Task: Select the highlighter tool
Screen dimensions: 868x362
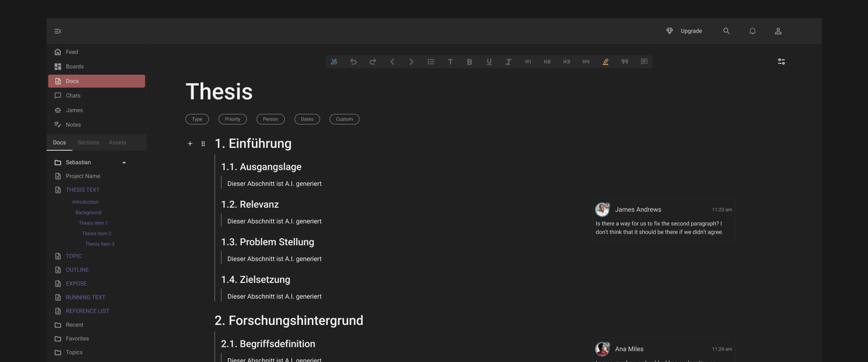Action: click(605, 62)
